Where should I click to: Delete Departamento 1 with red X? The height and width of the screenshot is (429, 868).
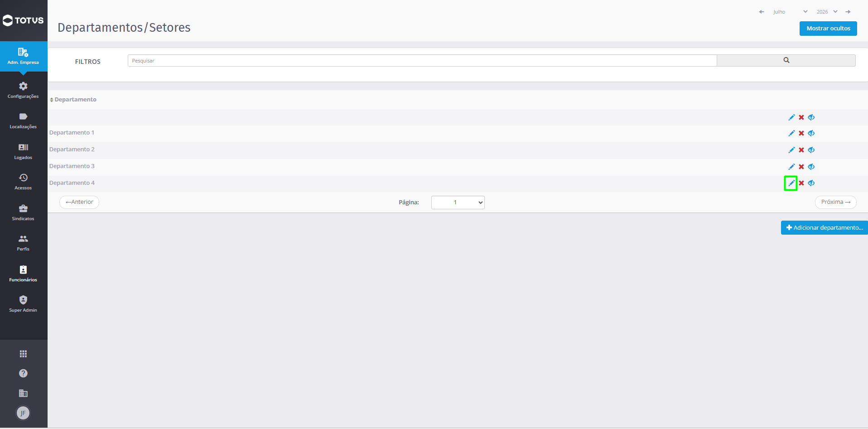801,133
